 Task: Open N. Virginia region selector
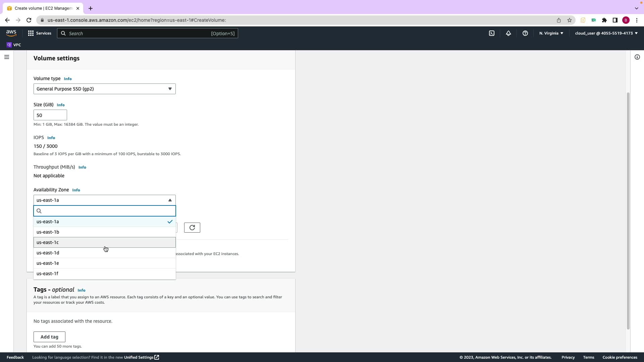551,33
